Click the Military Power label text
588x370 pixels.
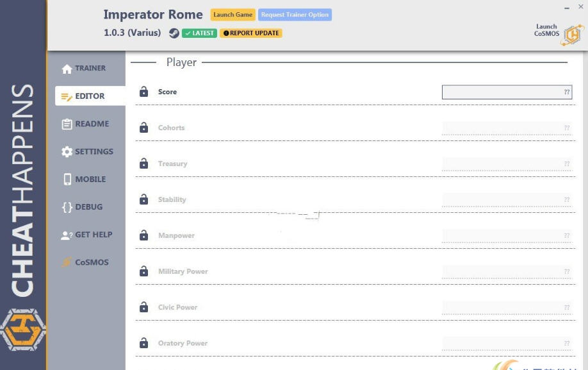pos(183,271)
